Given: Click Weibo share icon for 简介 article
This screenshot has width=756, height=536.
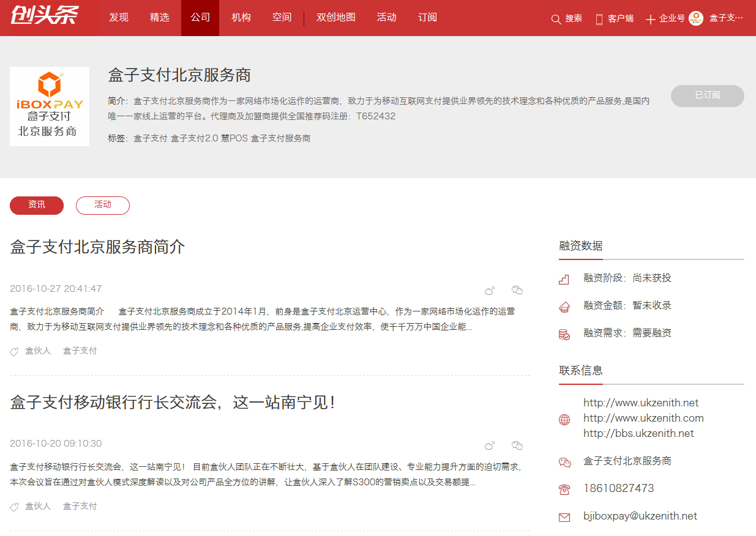Looking at the screenshot, I should coord(490,290).
